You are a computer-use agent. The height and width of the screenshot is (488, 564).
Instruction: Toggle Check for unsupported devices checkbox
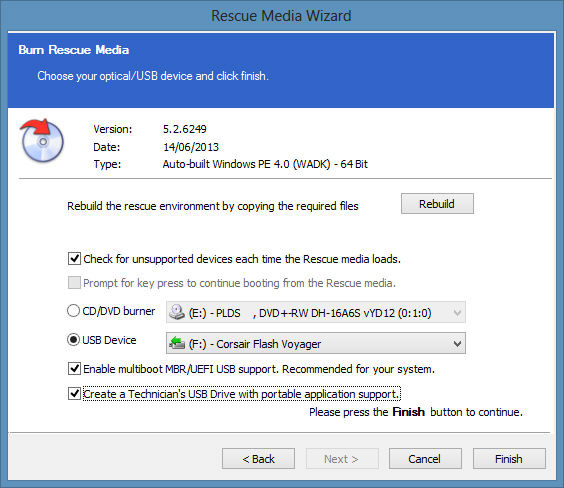click(x=74, y=259)
